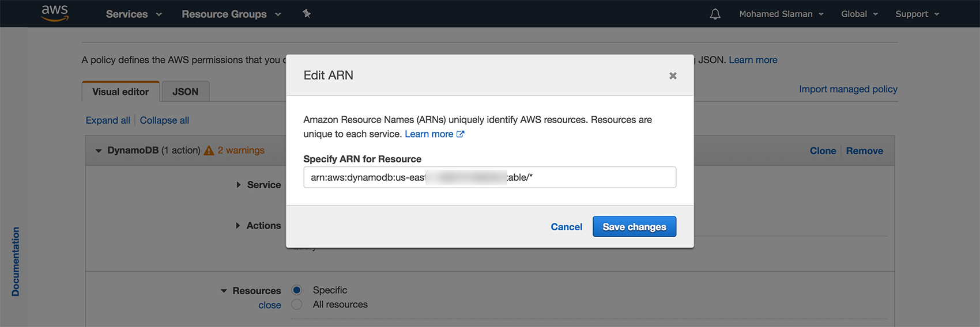This screenshot has height=327, width=980.
Task: Close the Edit ARN dialog
Action: click(673, 75)
